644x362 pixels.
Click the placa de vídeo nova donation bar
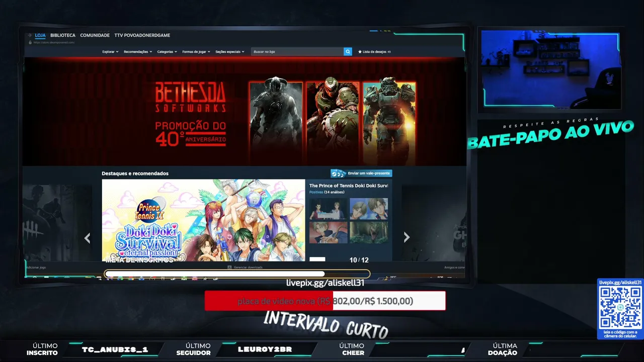(325, 301)
